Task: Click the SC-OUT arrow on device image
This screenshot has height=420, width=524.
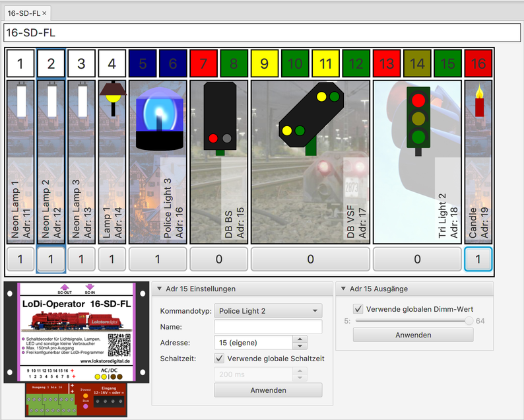Action: 65,287
